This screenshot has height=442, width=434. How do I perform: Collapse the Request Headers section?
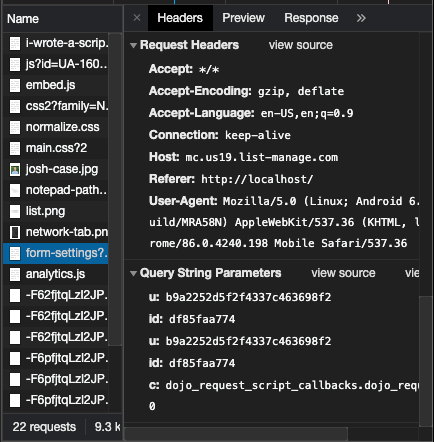coord(133,45)
